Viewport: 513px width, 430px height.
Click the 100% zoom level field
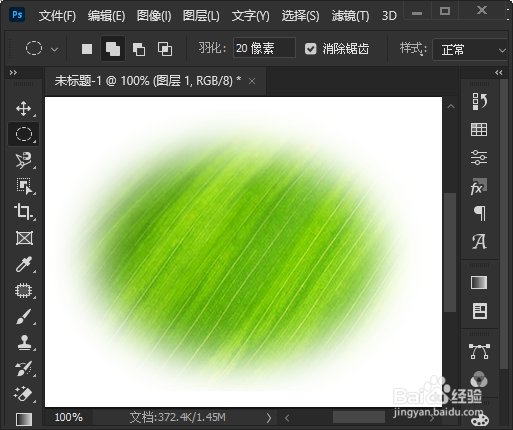69,417
